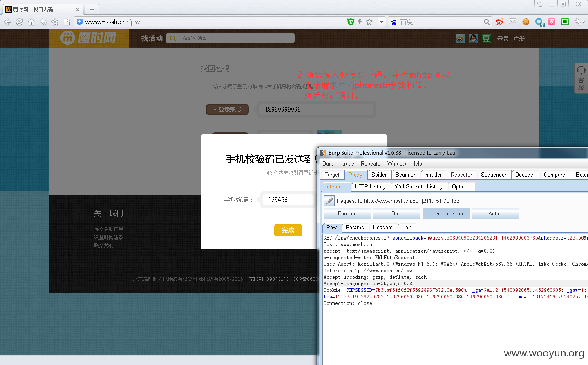Open the browser skin shirt icon

click(540, 4)
